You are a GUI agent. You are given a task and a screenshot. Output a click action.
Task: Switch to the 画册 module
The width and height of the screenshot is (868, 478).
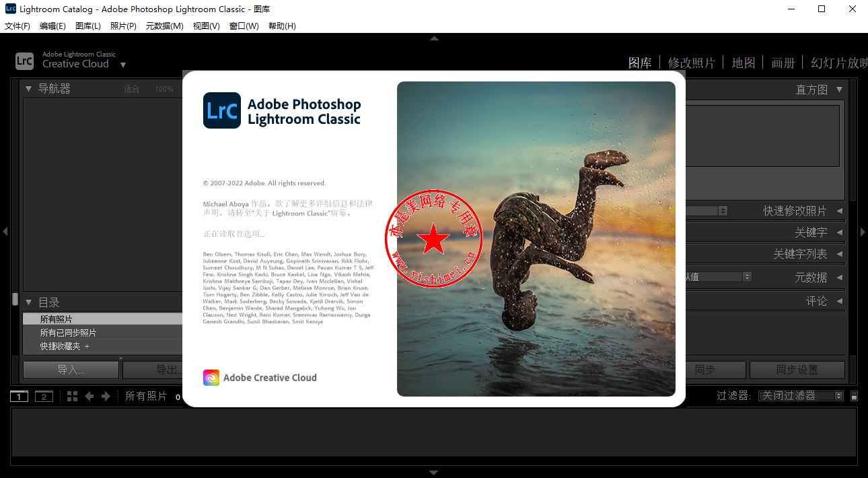click(783, 63)
